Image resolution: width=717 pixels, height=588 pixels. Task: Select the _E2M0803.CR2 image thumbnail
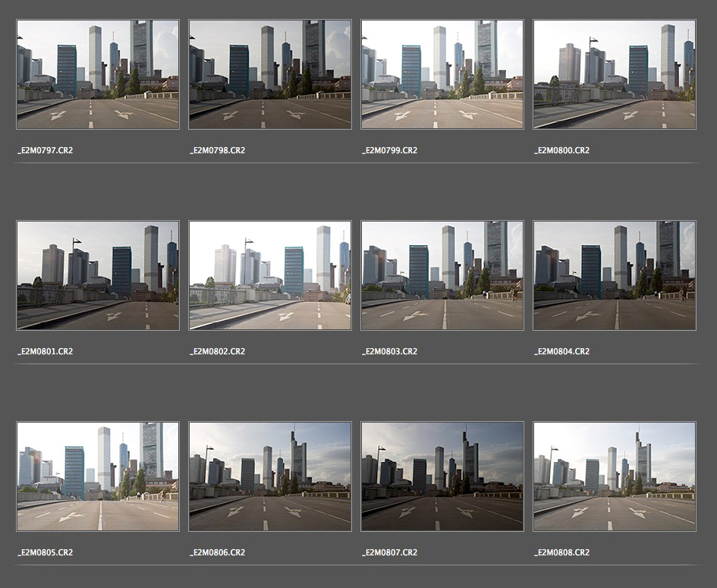click(442, 275)
